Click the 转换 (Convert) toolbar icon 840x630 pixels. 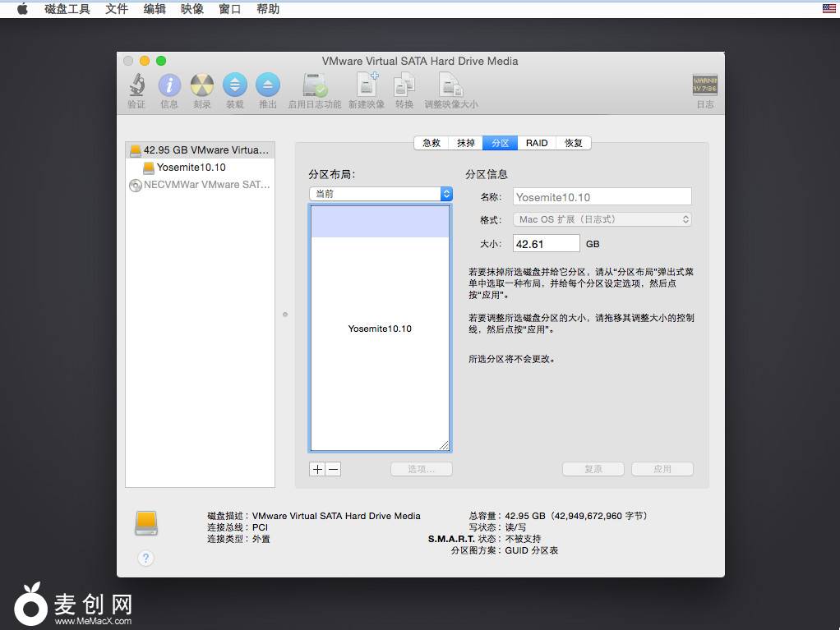click(x=404, y=85)
